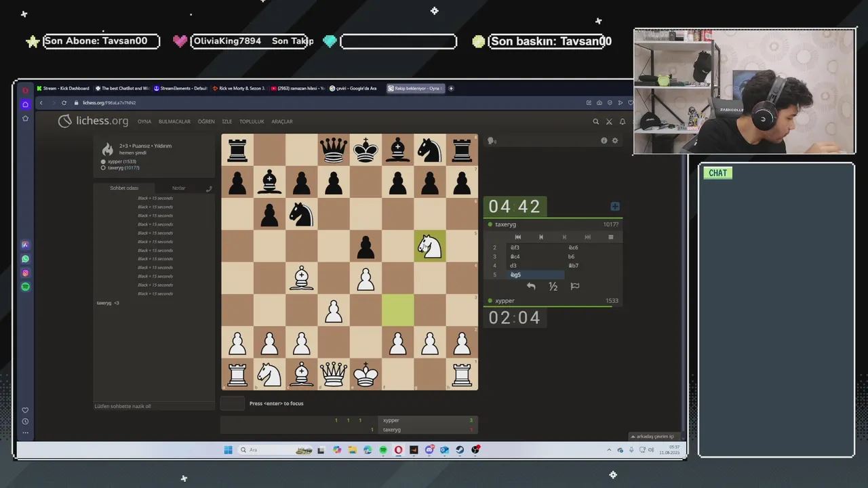The width and height of the screenshot is (868, 488).
Task: Jump to first move in move list
Action: pyautogui.click(x=518, y=237)
